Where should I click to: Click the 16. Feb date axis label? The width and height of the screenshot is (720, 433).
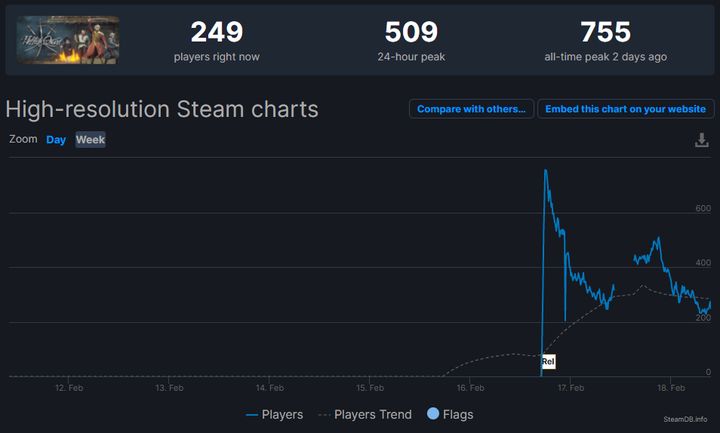point(470,387)
